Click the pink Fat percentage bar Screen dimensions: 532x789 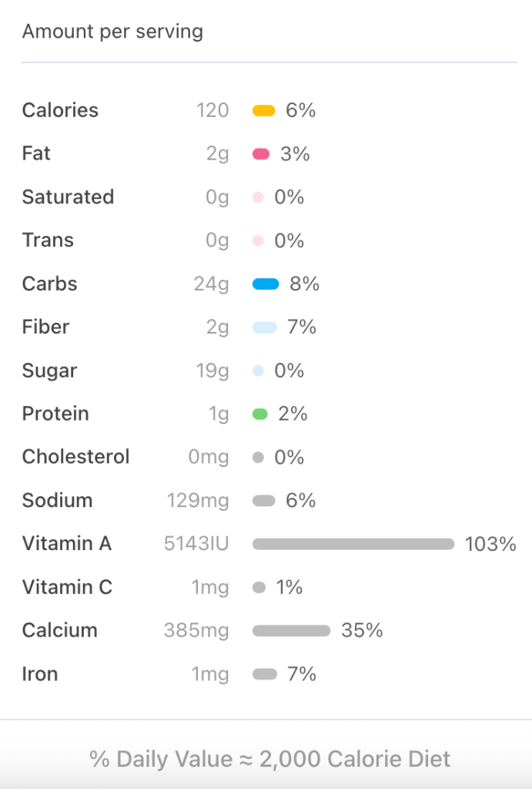[261, 154]
